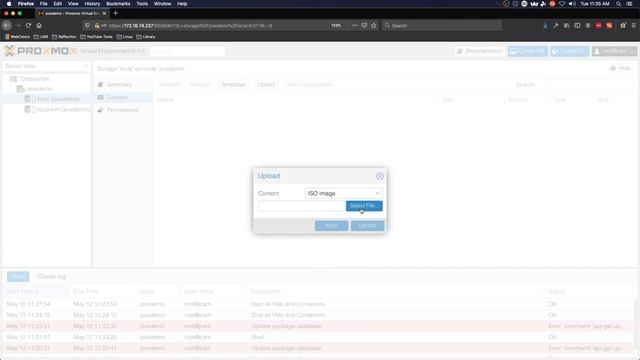Select local (pvedemo) storage in tree
The width and height of the screenshot is (640, 360).
click(x=58, y=99)
